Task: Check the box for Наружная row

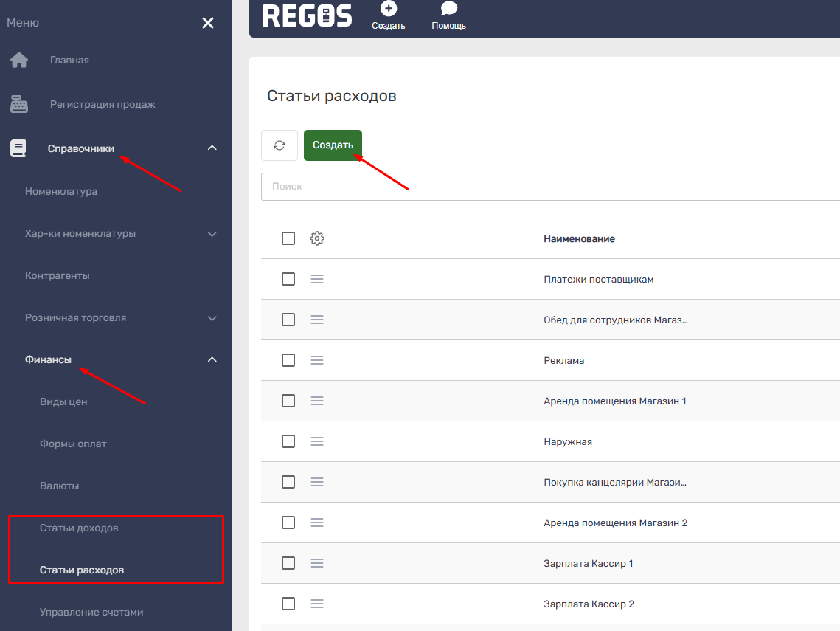Action: click(x=288, y=441)
